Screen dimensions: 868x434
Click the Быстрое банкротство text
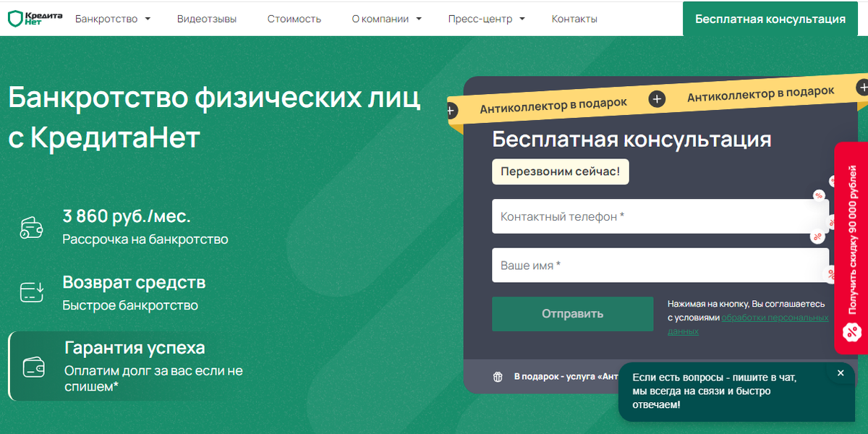130,305
